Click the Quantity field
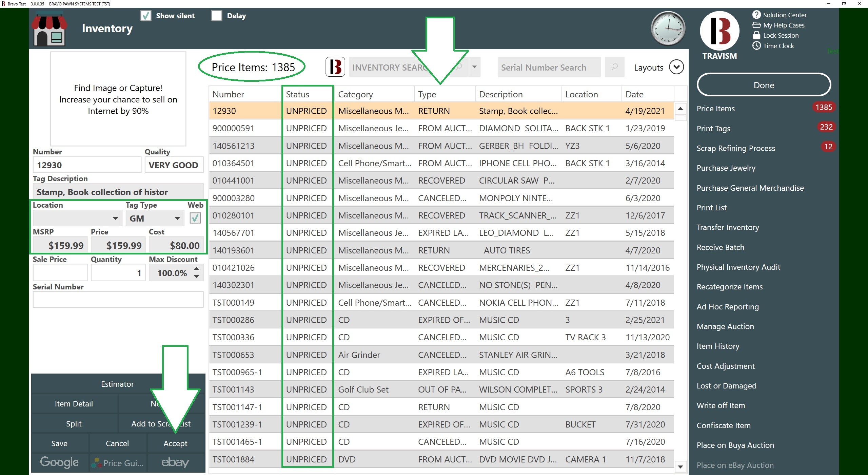Image resolution: width=868 pixels, height=475 pixels. 118,272
